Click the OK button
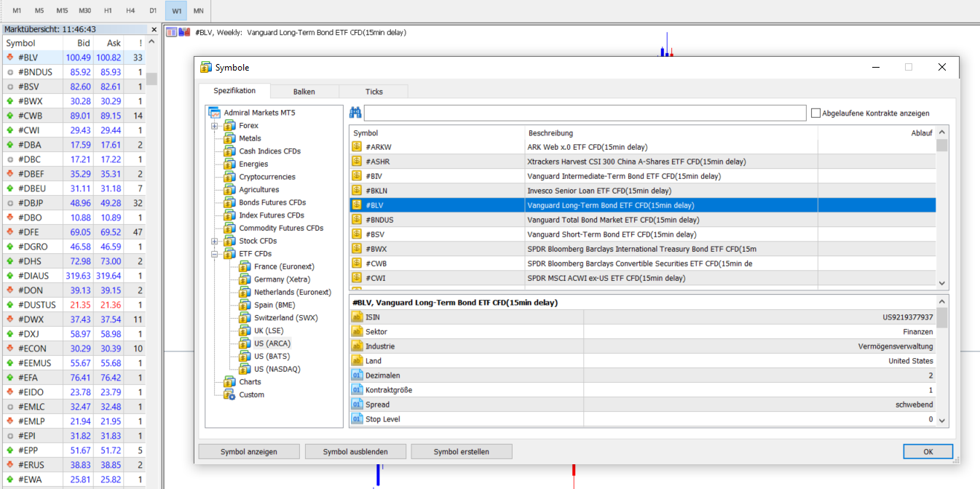 coord(928,452)
